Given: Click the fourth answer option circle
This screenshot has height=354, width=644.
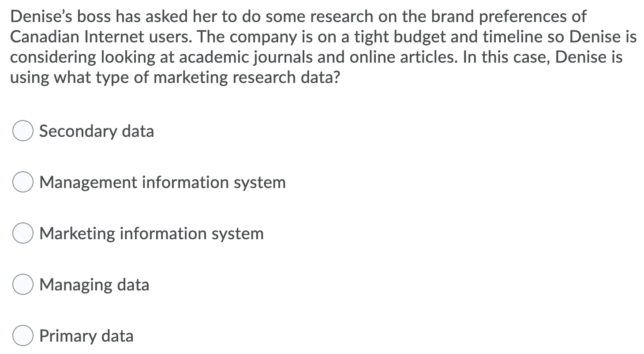Looking at the screenshot, I should [x=22, y=284].
